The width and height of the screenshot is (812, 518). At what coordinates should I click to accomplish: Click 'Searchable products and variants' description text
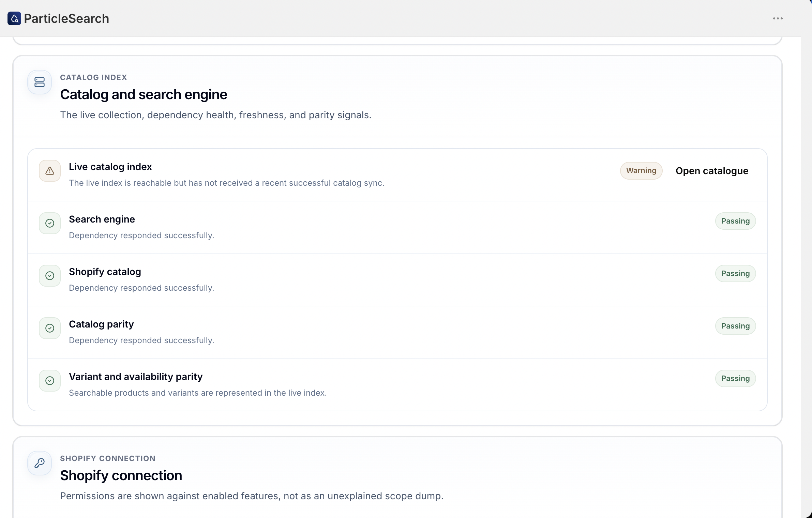pos(198,393)
